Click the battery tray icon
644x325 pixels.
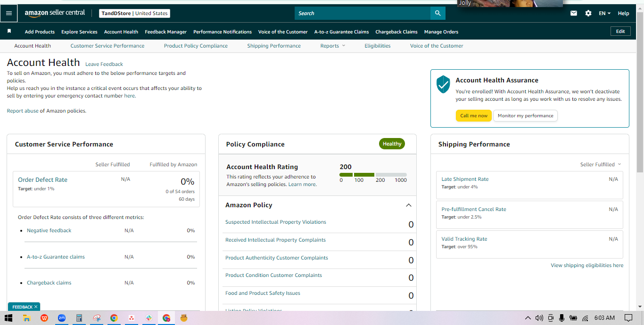point(573,318)
